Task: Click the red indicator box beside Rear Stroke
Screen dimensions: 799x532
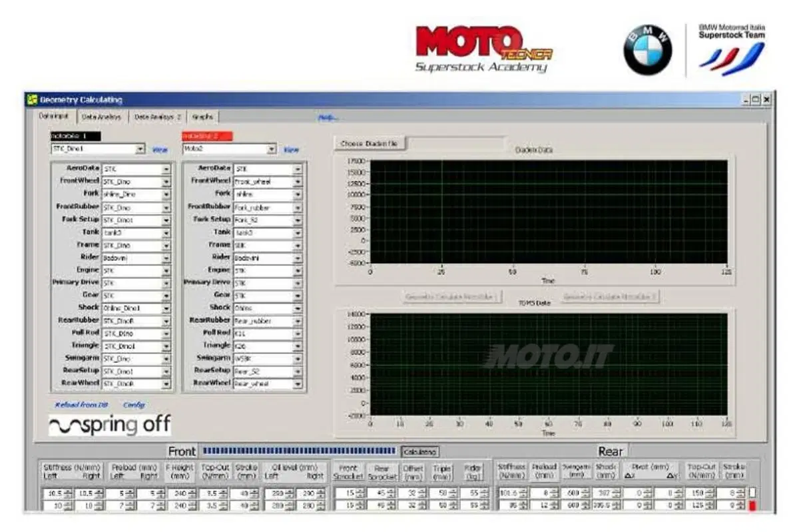Action: click(x=752, y=506)
